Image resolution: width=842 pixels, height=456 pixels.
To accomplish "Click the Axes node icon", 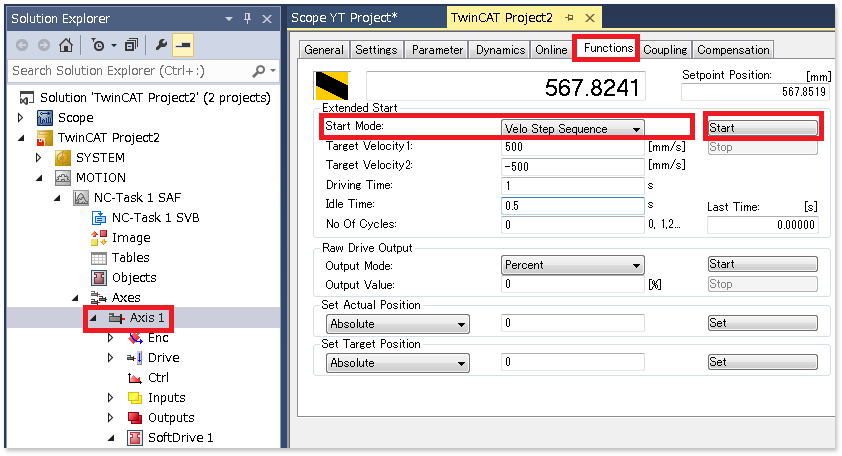I will point(99,298).
